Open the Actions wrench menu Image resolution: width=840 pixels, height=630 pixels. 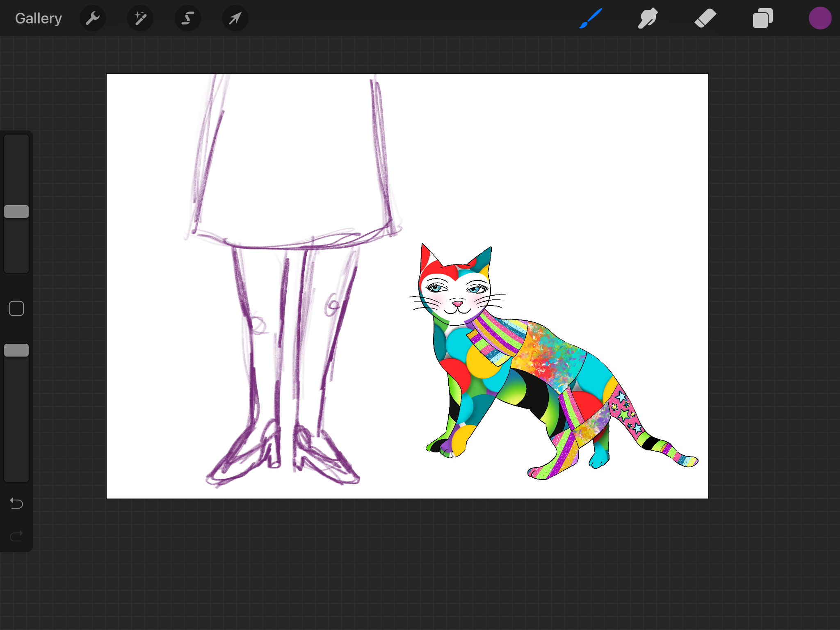[x=93, y=18]
